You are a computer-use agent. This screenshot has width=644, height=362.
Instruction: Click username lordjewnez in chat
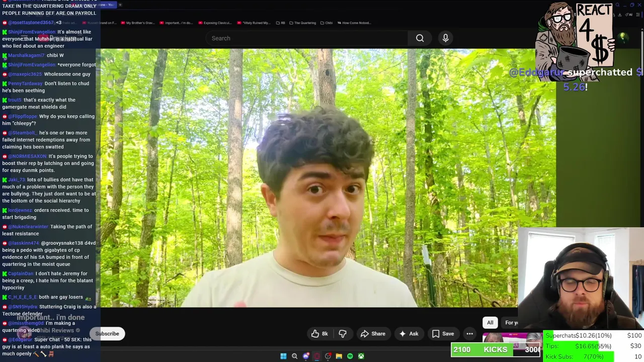[x=20, y=210]
